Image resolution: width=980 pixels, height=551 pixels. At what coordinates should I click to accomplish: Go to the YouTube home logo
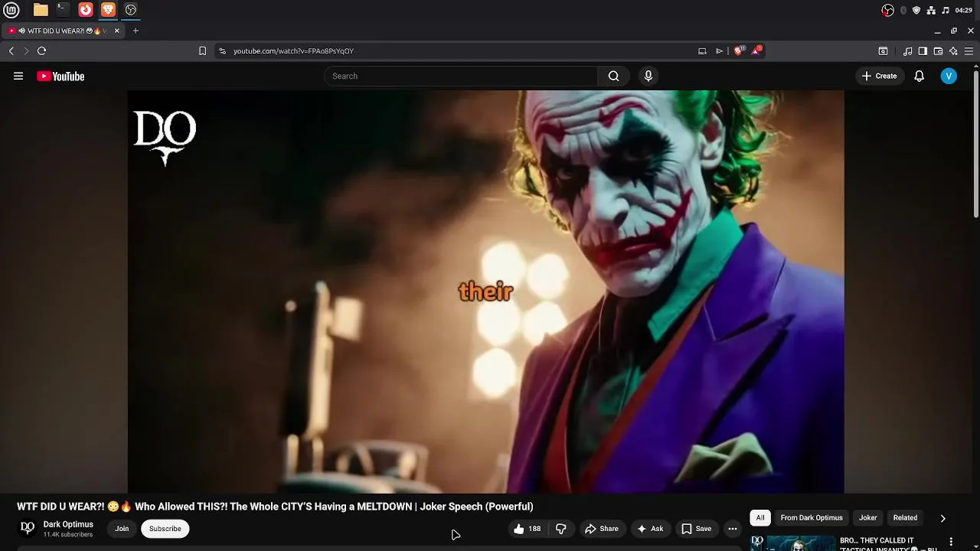coord(60,76)
